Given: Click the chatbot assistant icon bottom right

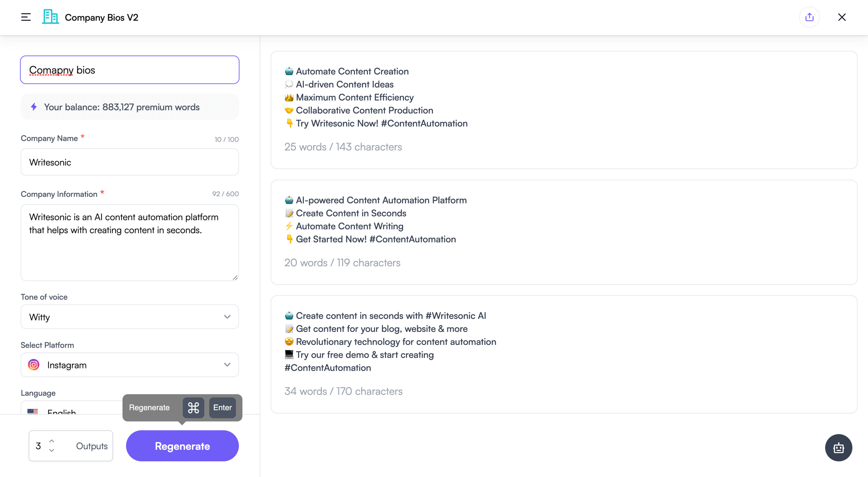Looking at the screenshot, I should click(x=838, y=447).
